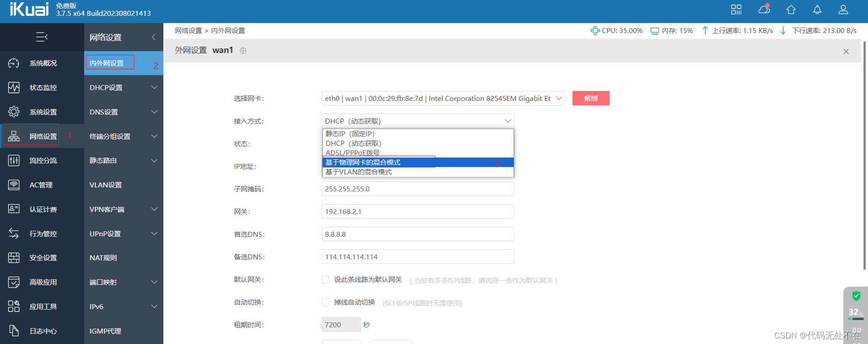This screenshot has width=868, height=344.
Task: Click the 系统概况 dashboard icon
Action: coord(14,63)
